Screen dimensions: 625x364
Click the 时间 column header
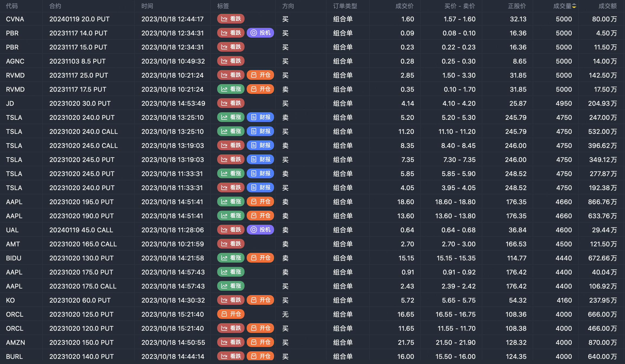tap(147, 6)
